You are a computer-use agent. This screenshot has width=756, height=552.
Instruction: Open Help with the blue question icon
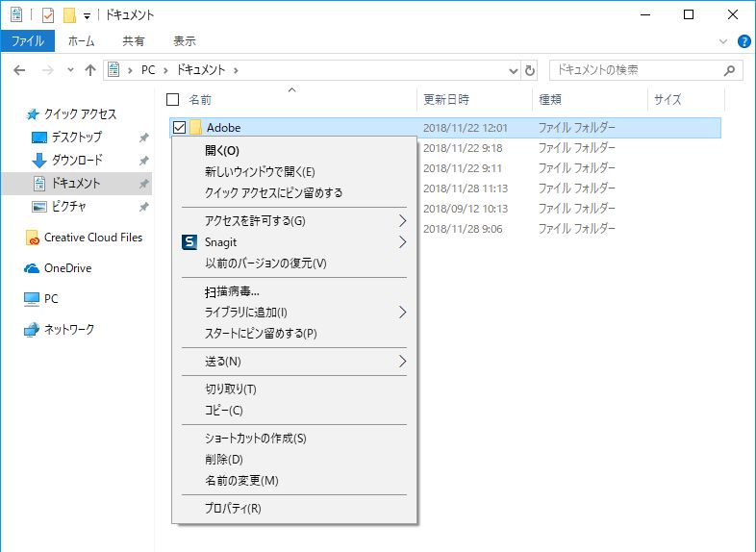point(743,41)
